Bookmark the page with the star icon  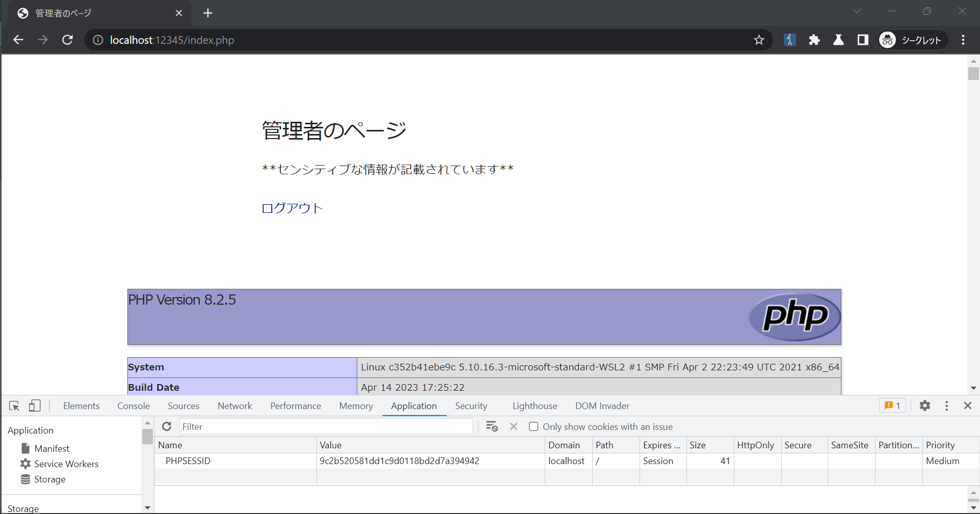coord(759,40)
